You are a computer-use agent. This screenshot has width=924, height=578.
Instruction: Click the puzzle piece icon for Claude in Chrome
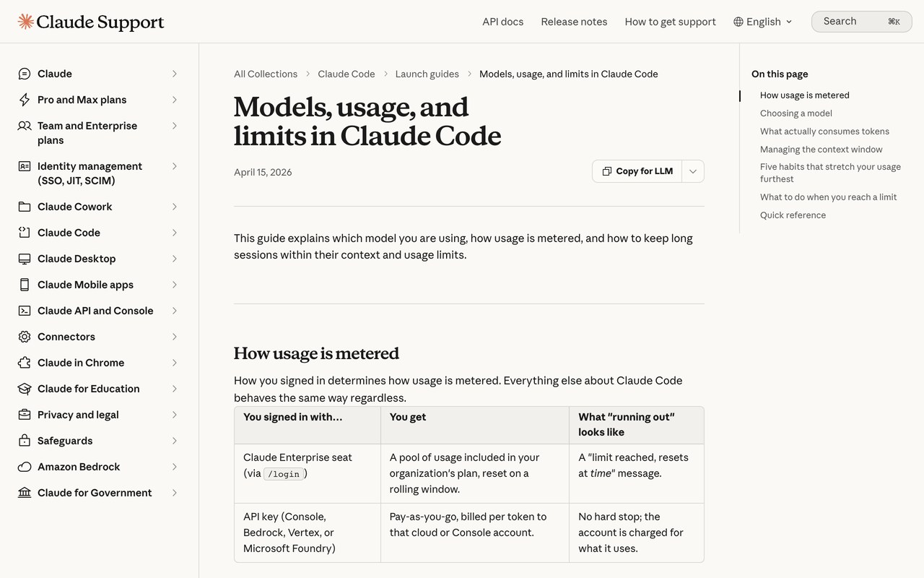click(x=25, y=363)
